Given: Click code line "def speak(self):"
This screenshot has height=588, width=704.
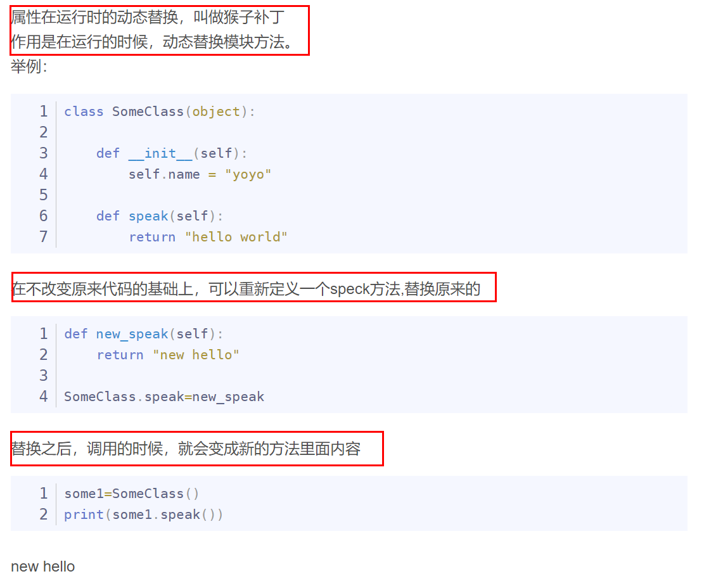Looking at the screenshot, I should coord(160,216).
